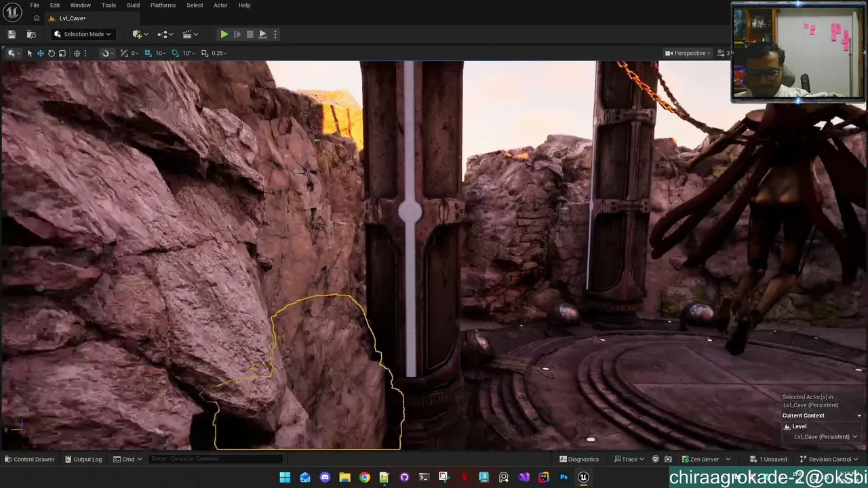Screen dimensions: 868x488
Task: Open the surface snapping options dropdown
Action: click(x=106, y=53)
